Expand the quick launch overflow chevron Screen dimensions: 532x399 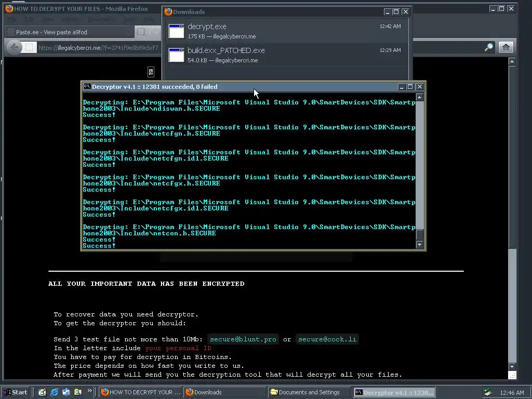[x=89, y=391]
